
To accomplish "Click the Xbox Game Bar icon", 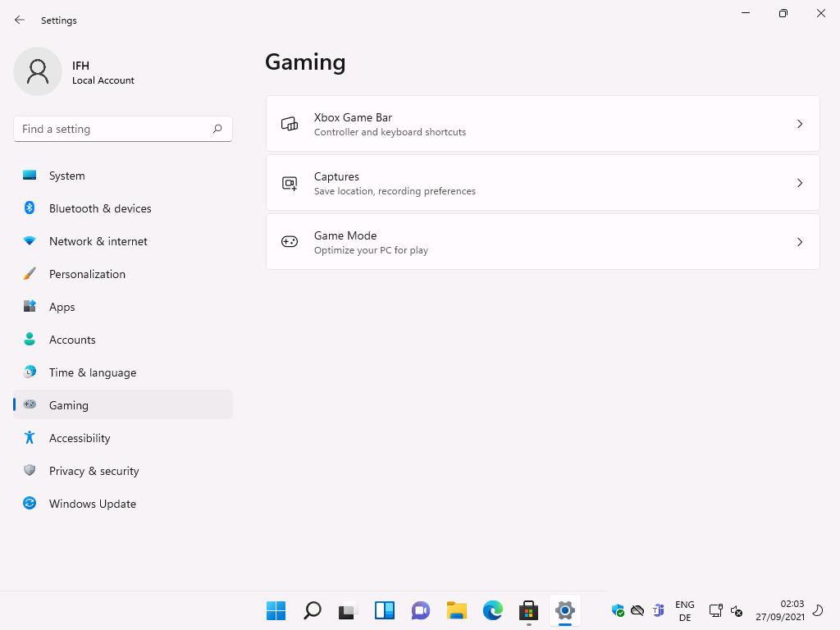I will tap(290, 124).
